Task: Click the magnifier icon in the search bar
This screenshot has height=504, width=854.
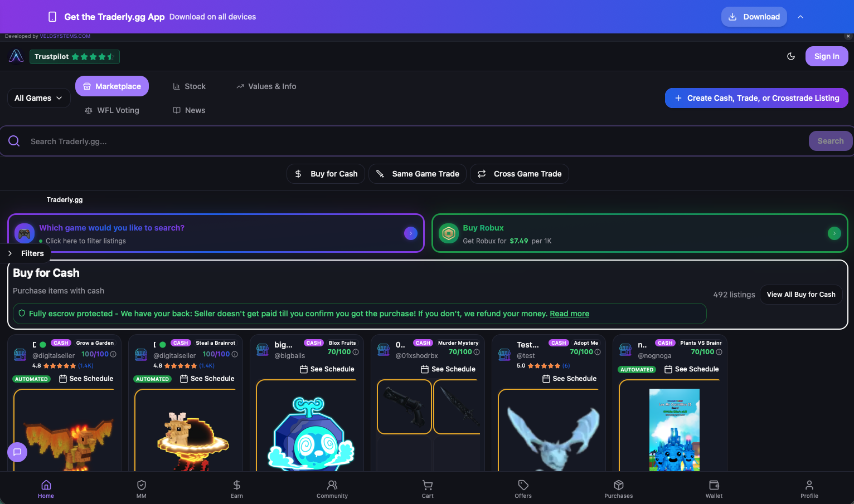Action: click(14, 141)
